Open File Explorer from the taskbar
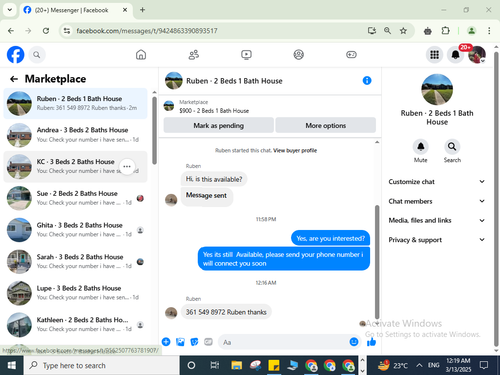The height and width of the screenshot is (375, 500). [x=237, y=365]
